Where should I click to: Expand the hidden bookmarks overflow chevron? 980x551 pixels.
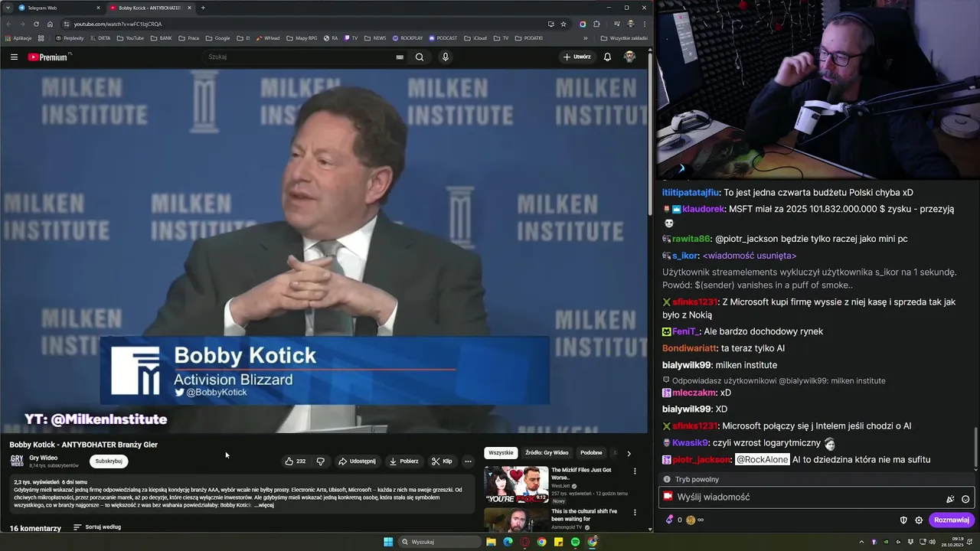(586, 38)
